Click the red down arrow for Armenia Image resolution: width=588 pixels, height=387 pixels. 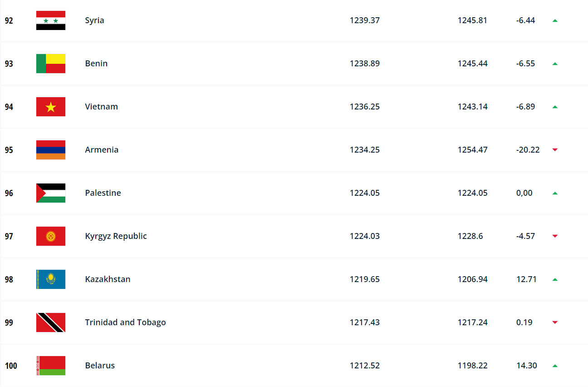pos(555,150)
